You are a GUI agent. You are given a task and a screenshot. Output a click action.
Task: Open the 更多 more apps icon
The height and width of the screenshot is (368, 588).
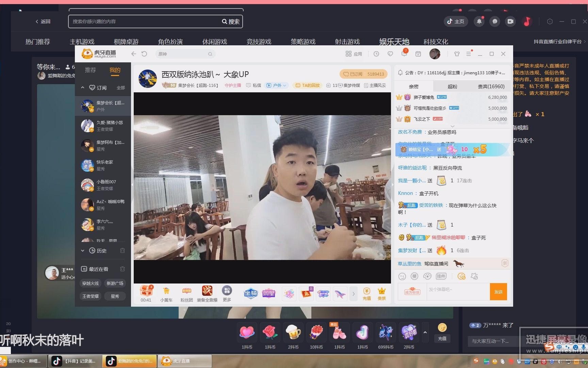227,293
